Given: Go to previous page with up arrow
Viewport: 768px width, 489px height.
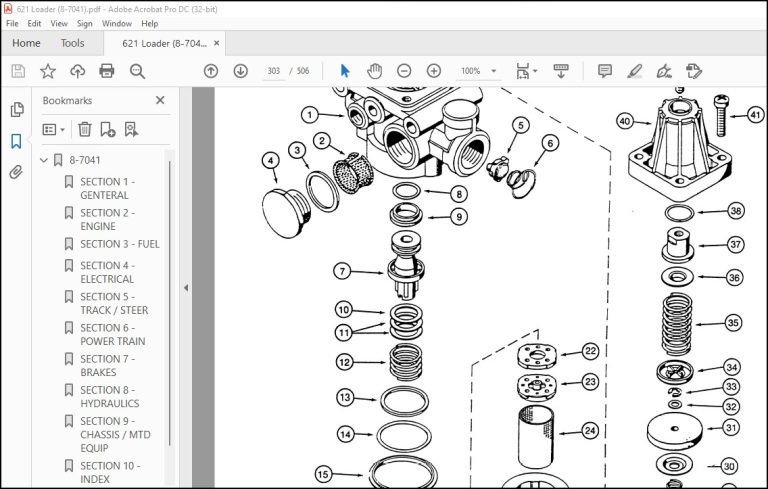Looking at the screenshot, I should coord(211,71).
